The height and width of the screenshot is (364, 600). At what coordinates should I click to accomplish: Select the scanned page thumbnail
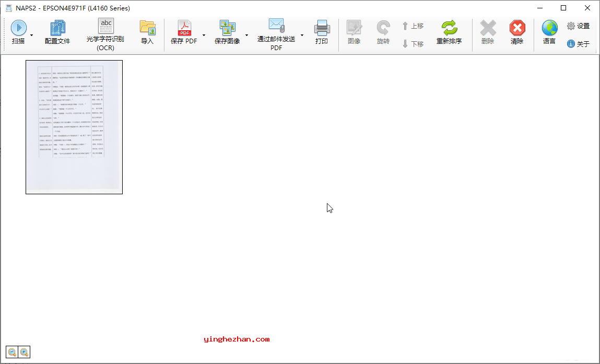pyautogui.click(x=74, y=127)
